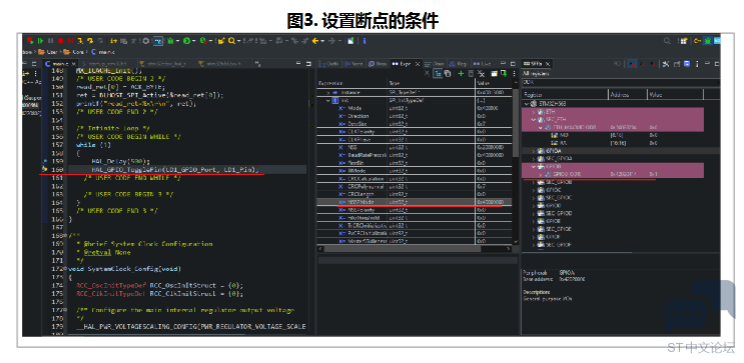744x363 pixels.
Task: Toggle the RD button in SFRs toolbar
Action: point(617,64)
